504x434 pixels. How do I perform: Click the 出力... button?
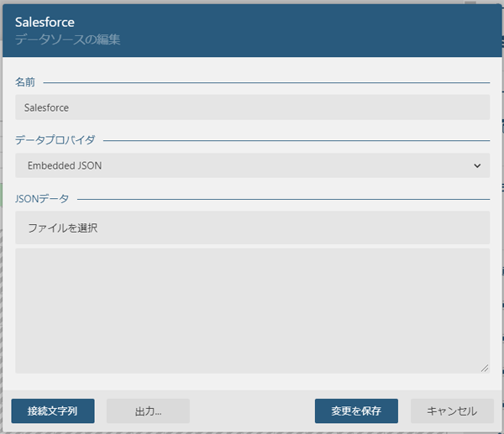click(148, 410)
